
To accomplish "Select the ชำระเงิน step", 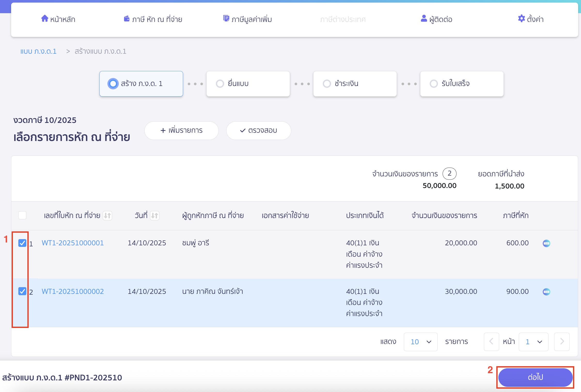I will pyautogui.click(x=355, y=84).
